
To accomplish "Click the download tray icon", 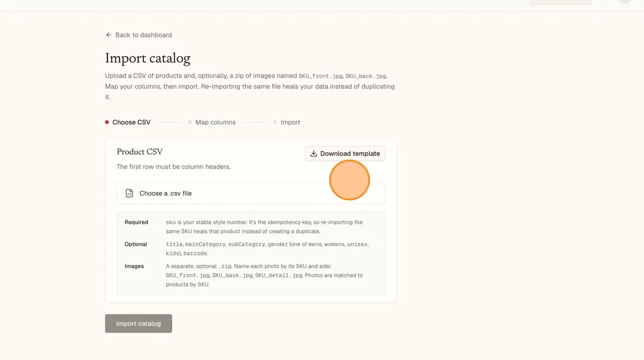I will point(313,154).
